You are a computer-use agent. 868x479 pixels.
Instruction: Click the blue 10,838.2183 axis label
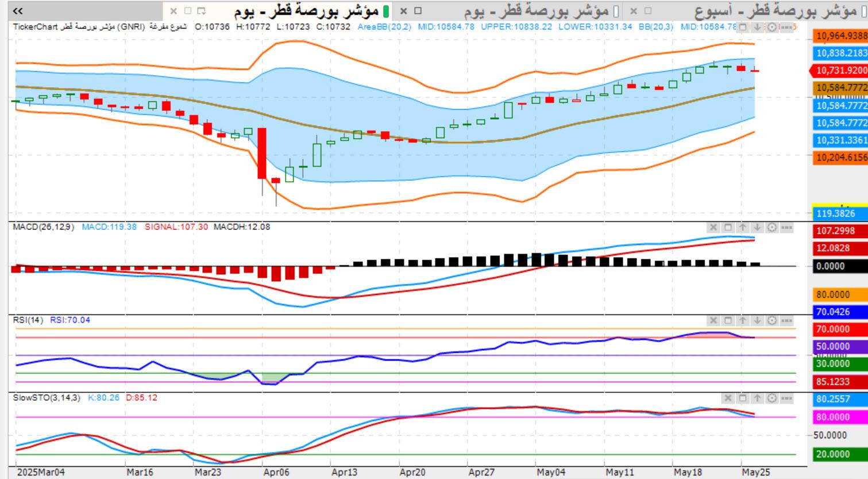coord(840,53)
